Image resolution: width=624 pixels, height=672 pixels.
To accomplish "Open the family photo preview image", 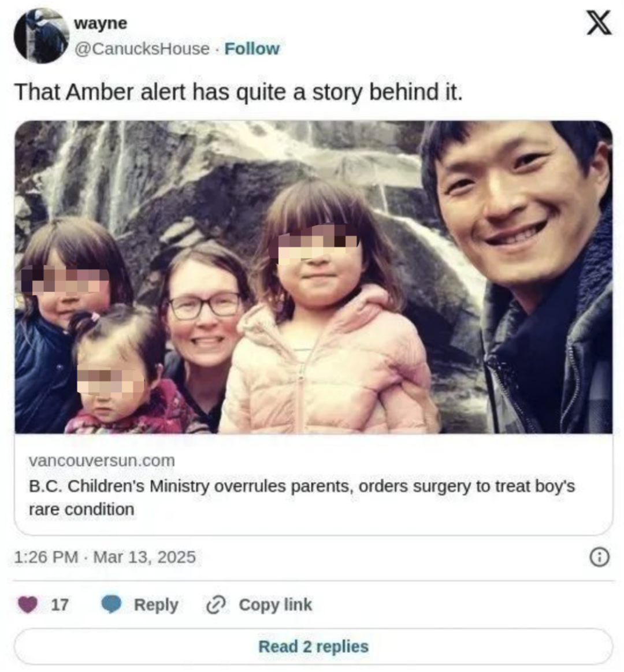I will [x=313, y=277].
